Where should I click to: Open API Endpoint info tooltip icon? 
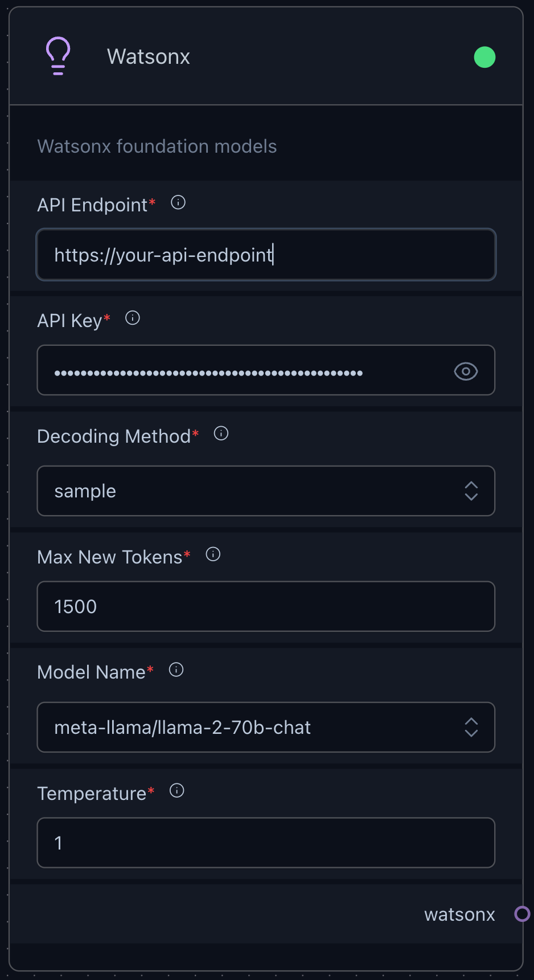pyautogui.click(x=178, y=202)
